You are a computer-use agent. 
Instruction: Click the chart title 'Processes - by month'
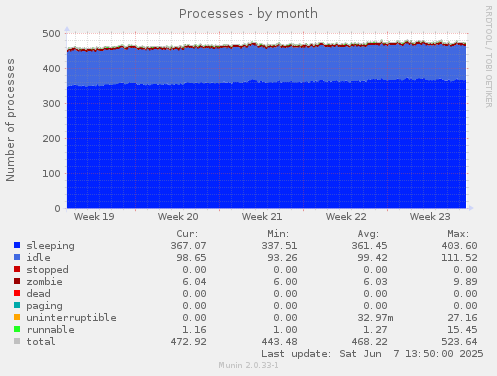[248, 14]
